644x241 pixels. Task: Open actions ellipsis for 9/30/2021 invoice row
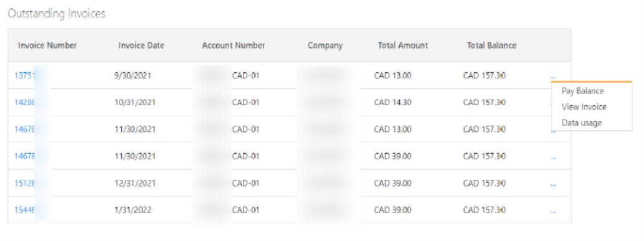click(x=553, y=77)
